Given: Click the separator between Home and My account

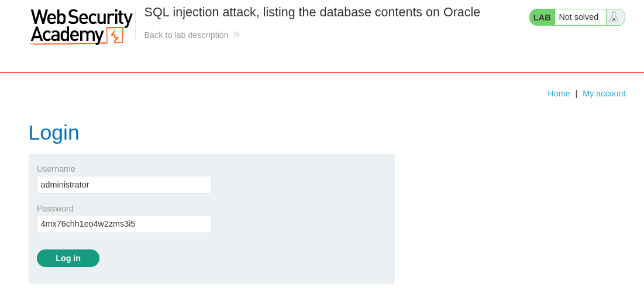Looking at the screenshot, I should pyautogui.click(x=576, y=93).
